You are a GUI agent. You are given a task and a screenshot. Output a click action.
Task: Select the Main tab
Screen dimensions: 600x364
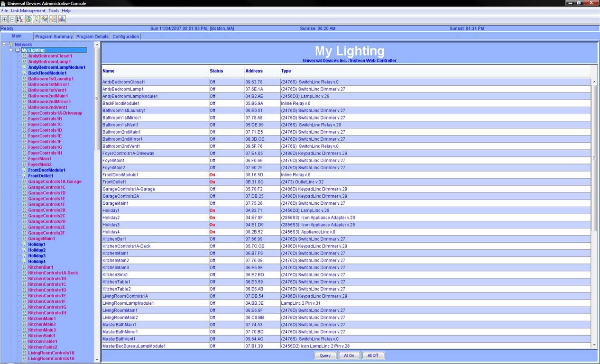click(x=17, y=36)
